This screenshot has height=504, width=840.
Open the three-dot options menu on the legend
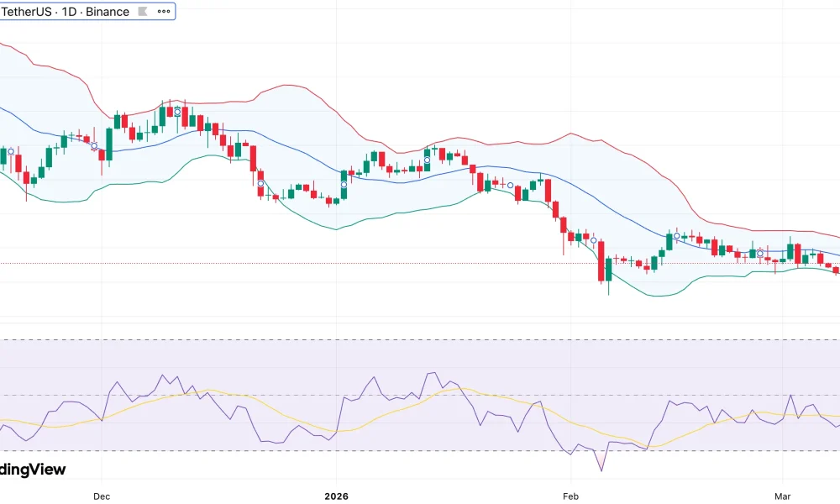164,11
